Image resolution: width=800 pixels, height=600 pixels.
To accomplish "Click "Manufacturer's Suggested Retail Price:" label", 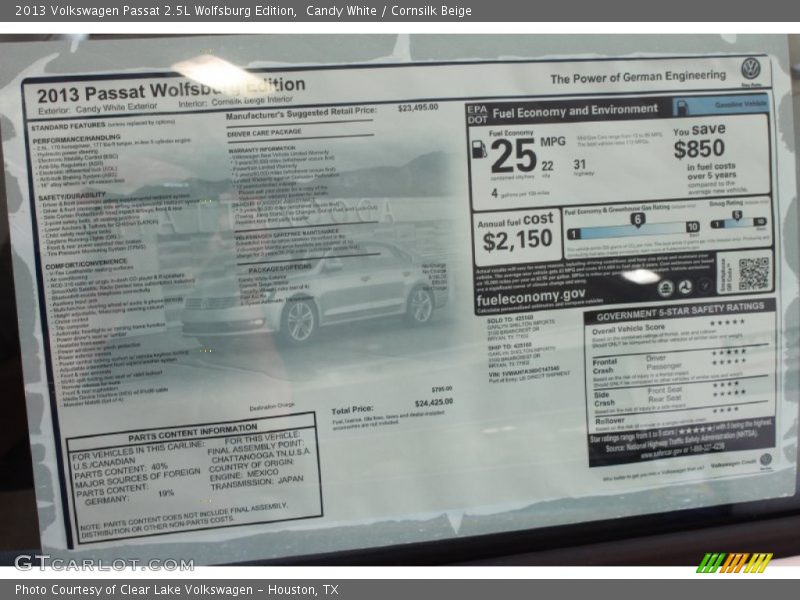I will coord(301,113).
